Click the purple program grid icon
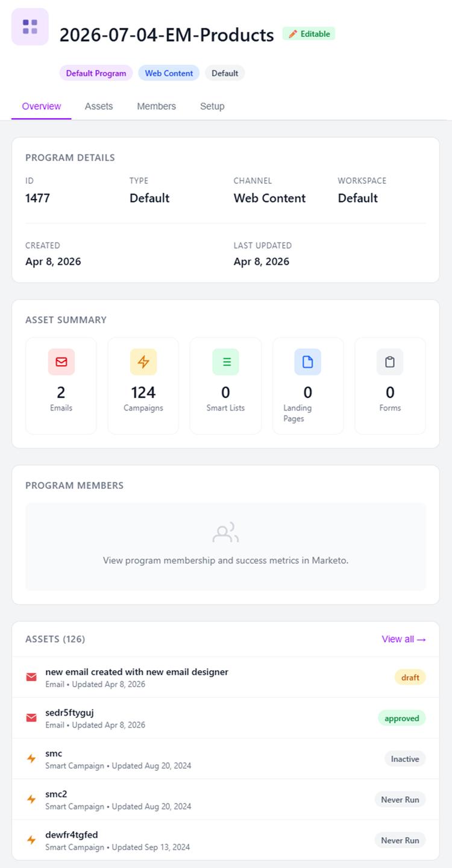This screenshot has height=868, width=452. click(x=30, y=27)
